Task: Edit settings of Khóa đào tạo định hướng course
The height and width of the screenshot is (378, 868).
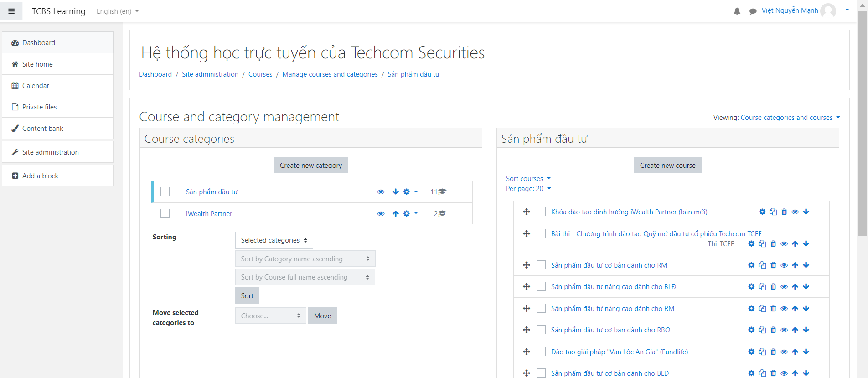Action: click(762, 212)
